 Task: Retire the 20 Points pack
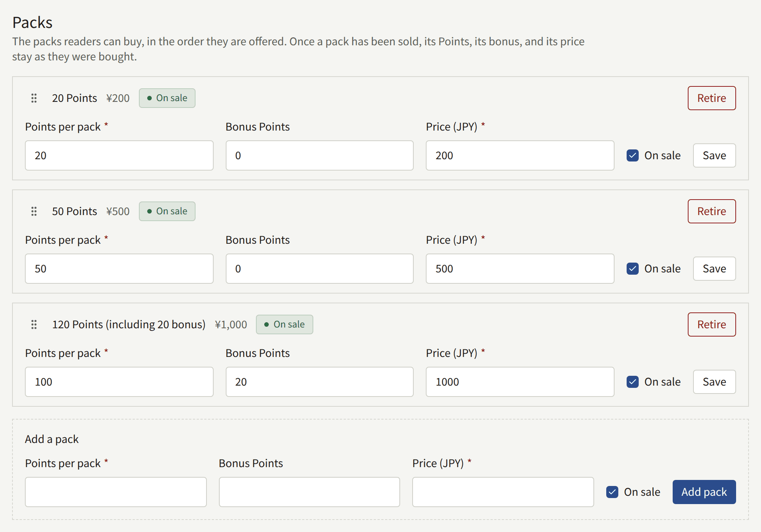712,98
